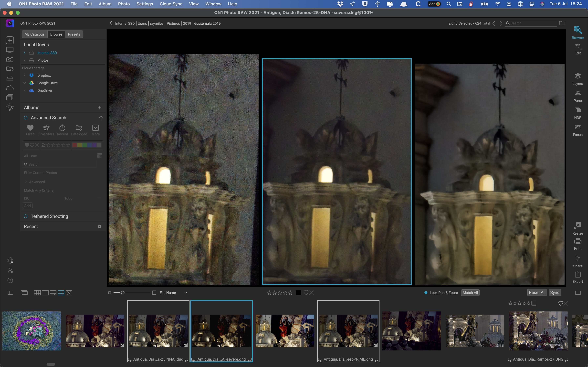
Task: Select the flower carpet thumbnail in filmstrip
Action: pyautogui.click(x=32, y=331)
